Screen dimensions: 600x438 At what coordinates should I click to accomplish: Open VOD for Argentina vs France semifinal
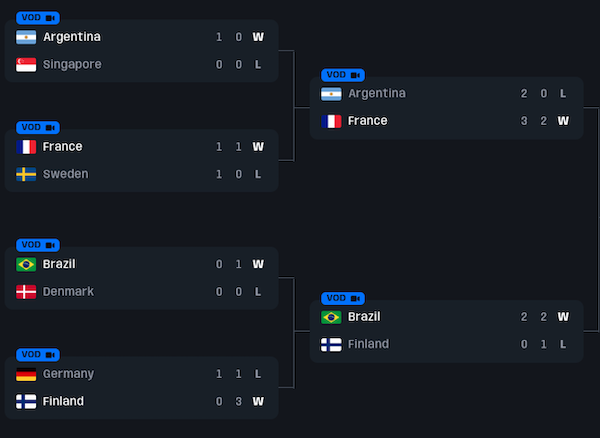click(x=343, y=75)
